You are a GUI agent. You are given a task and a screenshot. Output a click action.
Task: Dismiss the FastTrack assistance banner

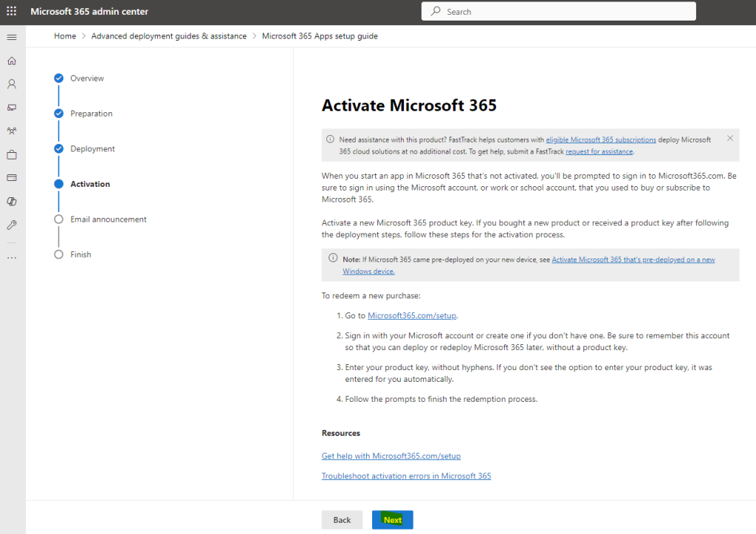730,138
